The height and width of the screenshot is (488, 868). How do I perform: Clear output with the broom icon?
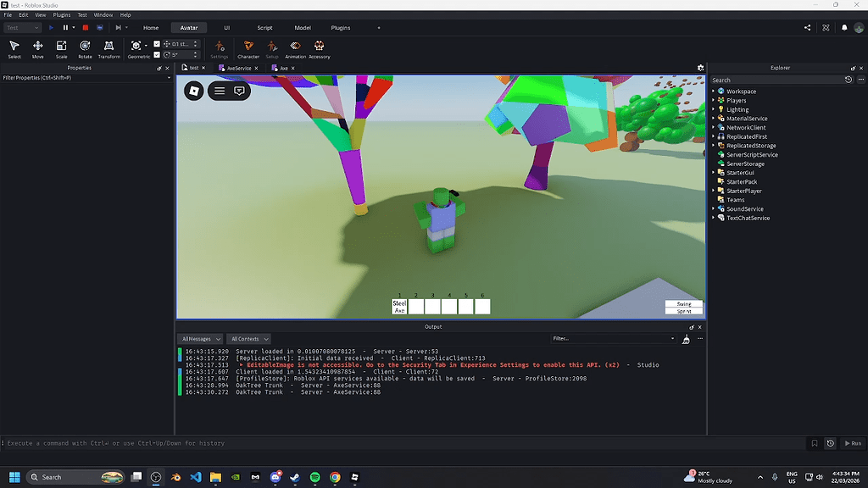[x=686, y=339]
